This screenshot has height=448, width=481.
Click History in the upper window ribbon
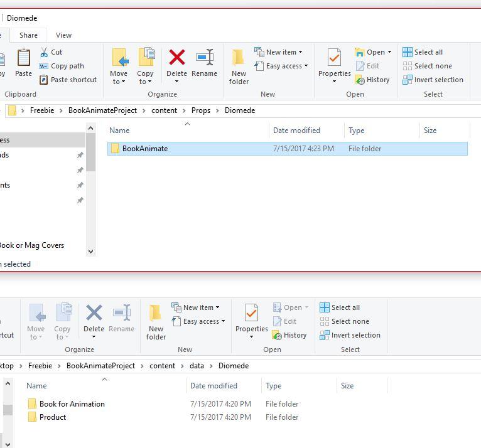372,80
